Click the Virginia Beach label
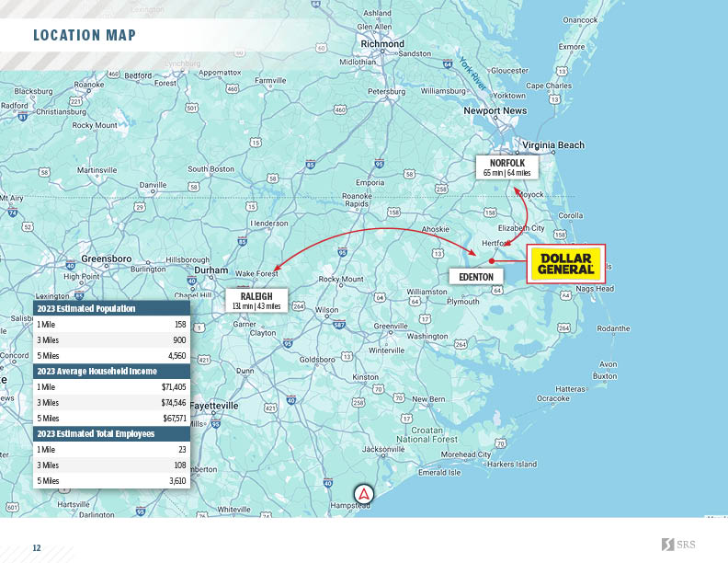 coord(553,145)
